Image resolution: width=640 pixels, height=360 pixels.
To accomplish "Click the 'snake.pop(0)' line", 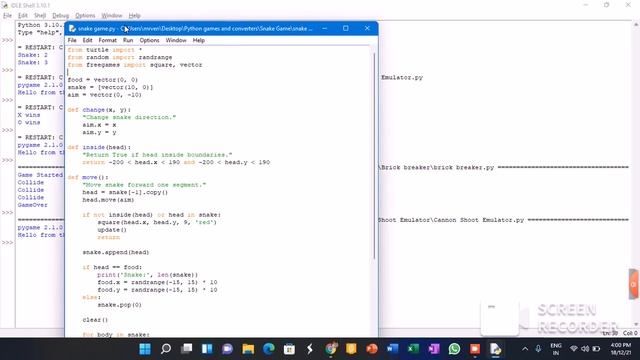I will (120, 305).
